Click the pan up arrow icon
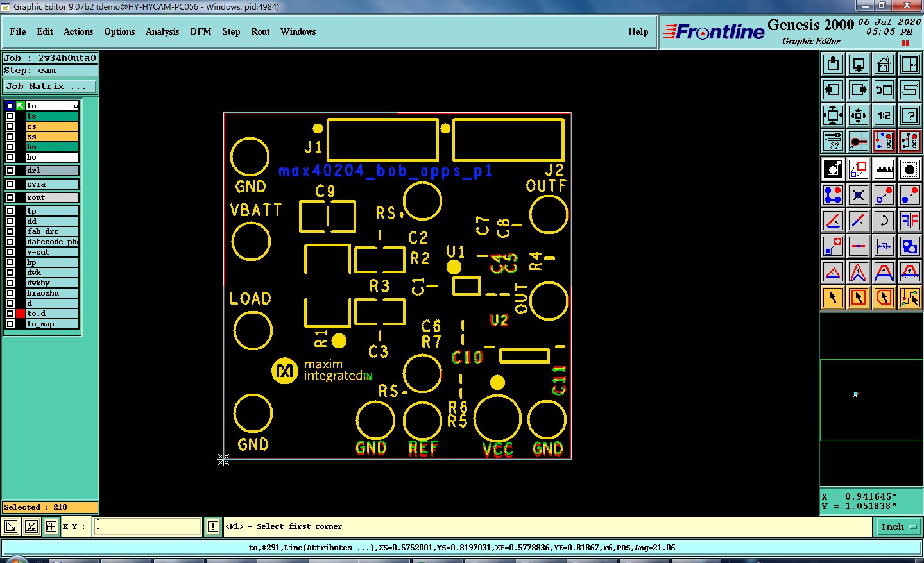The height and width of the screenshot is (563, 924). (833, 64)
